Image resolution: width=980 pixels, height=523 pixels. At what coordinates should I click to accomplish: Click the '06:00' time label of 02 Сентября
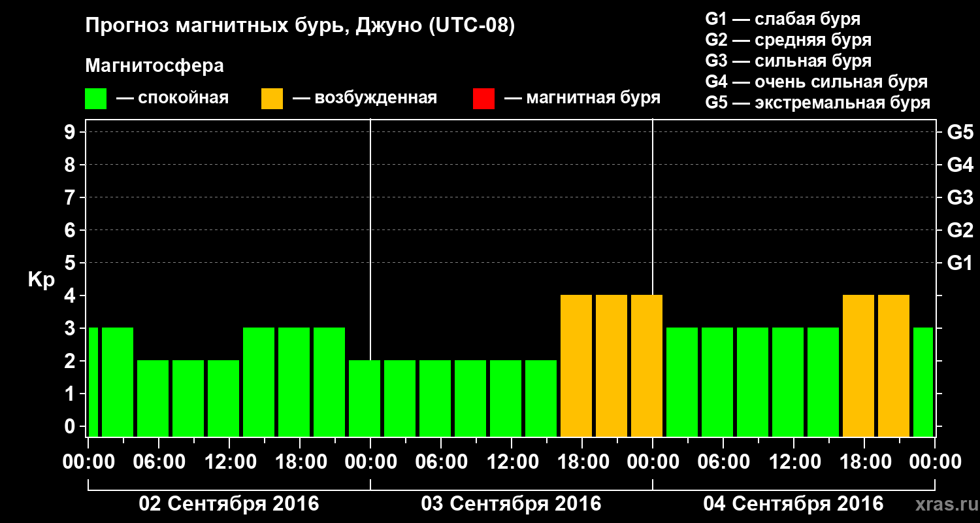(159, 462)
